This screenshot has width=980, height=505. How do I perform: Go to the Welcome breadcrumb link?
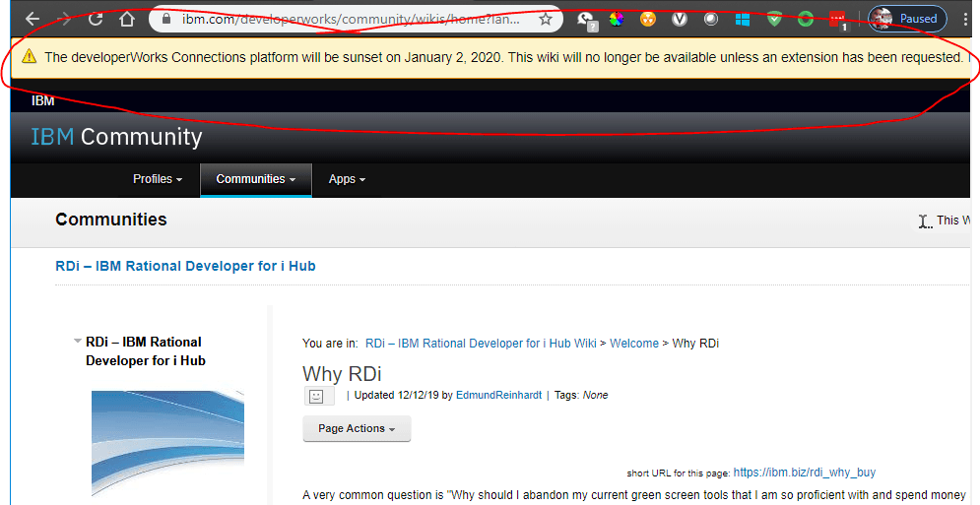pos(634,344)
